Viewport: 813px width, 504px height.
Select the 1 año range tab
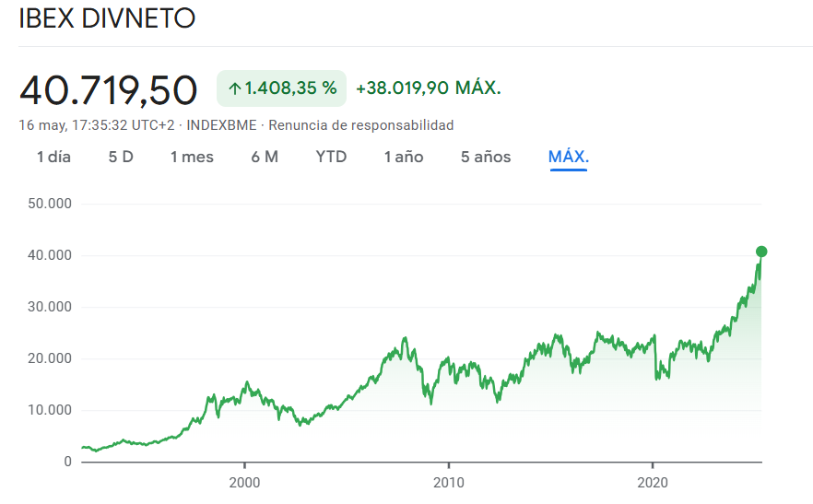click(404, 157)
